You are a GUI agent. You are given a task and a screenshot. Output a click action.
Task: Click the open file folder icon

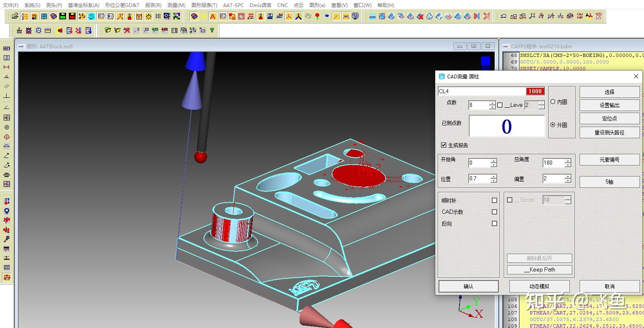(x=15, y=16)
